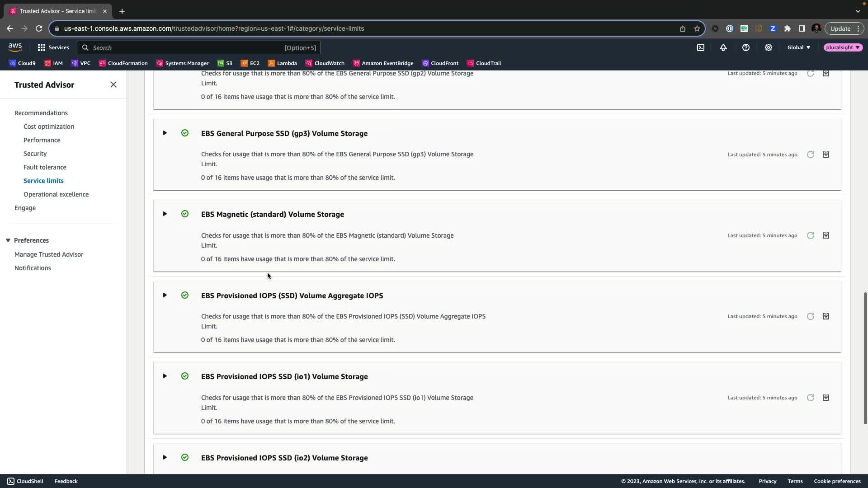Open the CloudShell icon in top navigation
Screen dimensions: 868x488
[x=701, y=47]
